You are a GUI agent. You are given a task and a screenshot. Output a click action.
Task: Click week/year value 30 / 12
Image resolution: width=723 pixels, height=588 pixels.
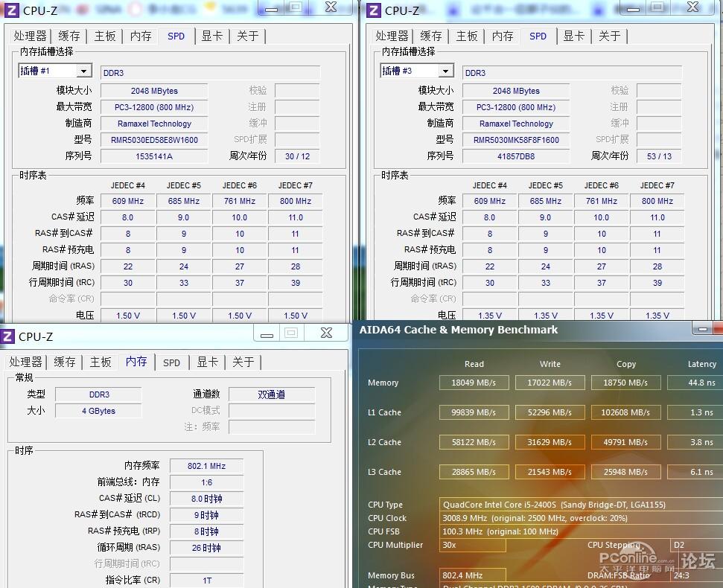click(297, 156)
